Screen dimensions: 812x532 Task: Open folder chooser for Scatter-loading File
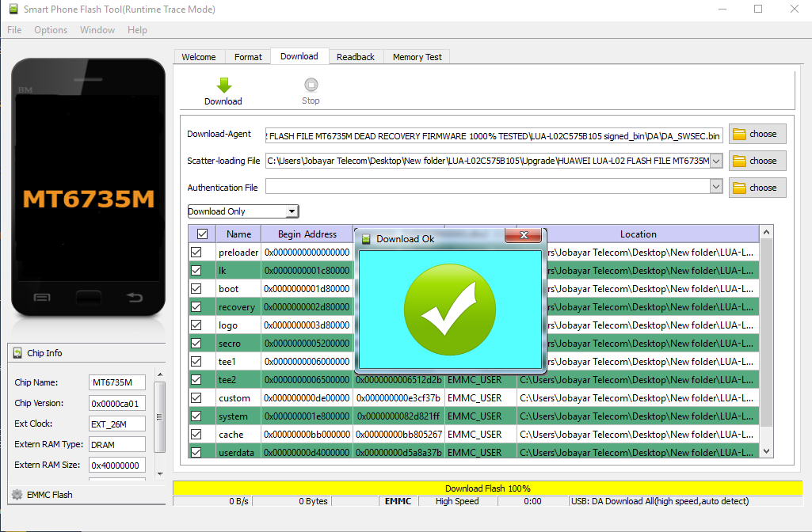(x=756, y=161)
